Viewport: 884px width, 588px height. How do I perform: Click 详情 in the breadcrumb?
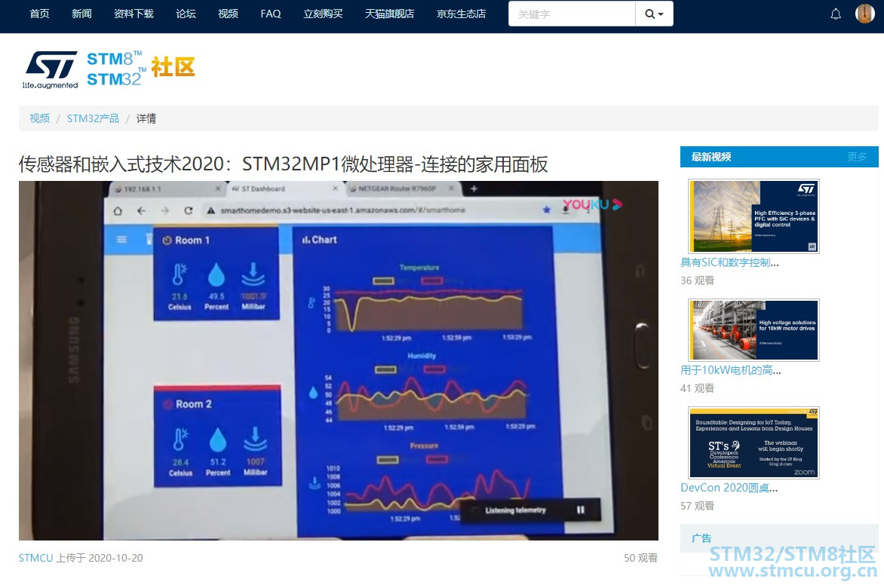click(x=146, y=118)
